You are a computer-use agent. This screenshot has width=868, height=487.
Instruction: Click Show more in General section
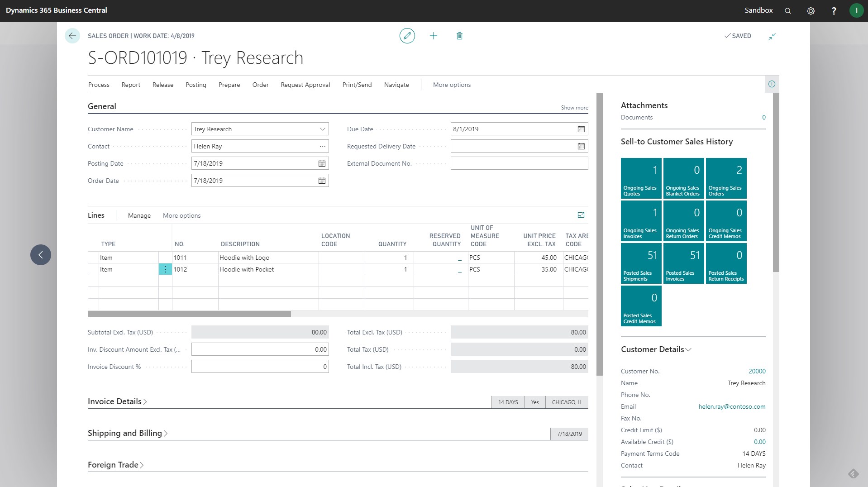(575, 108)
